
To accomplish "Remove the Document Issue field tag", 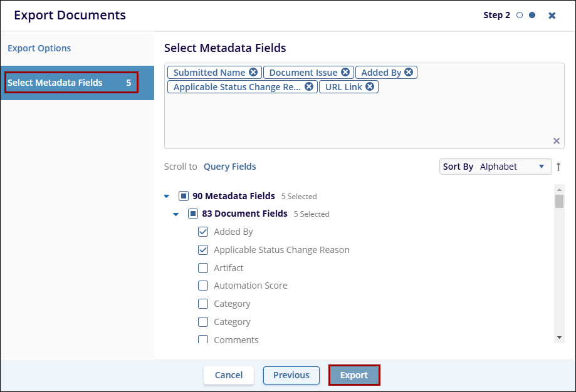I will click(345, 73).
